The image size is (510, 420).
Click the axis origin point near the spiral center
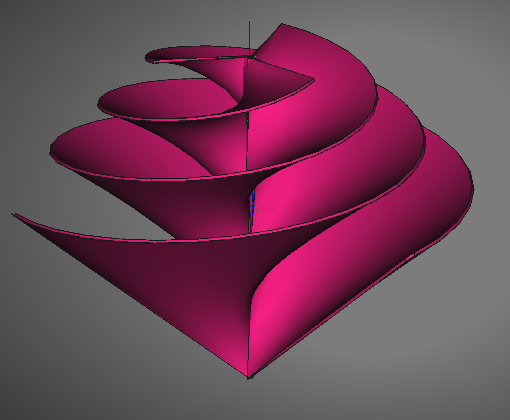(249, 56)
